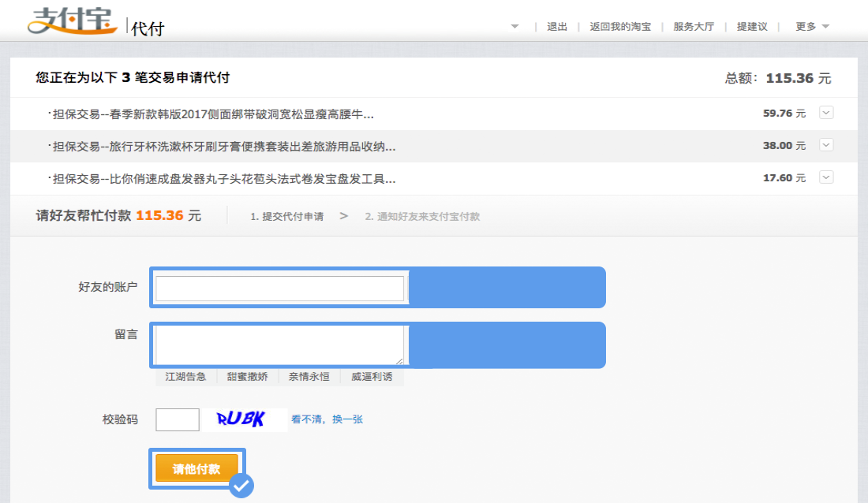Viewport: 868px width, 503px height.
Task: Open the 更多 dropdown menu
Action: 811,26
